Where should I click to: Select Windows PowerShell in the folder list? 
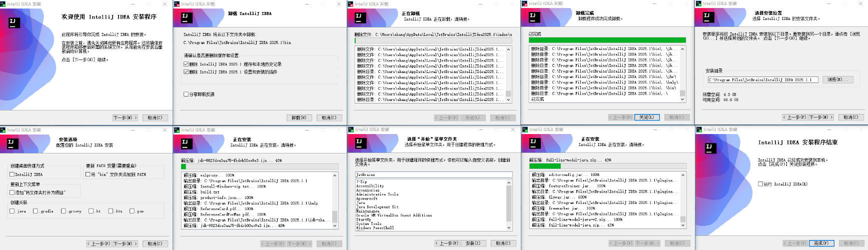(375, 228)
